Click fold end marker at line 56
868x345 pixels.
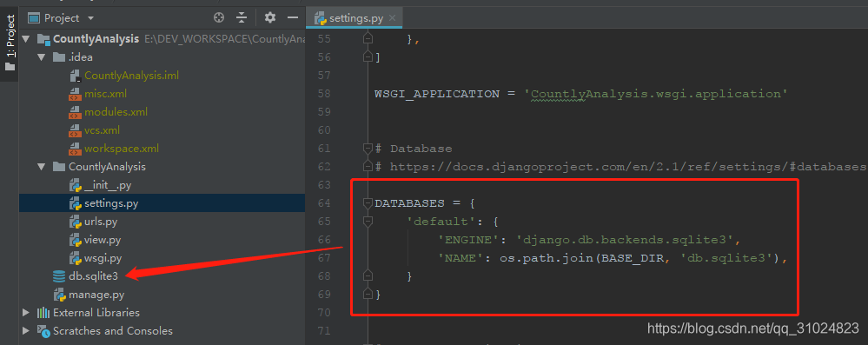click(368, 57)
